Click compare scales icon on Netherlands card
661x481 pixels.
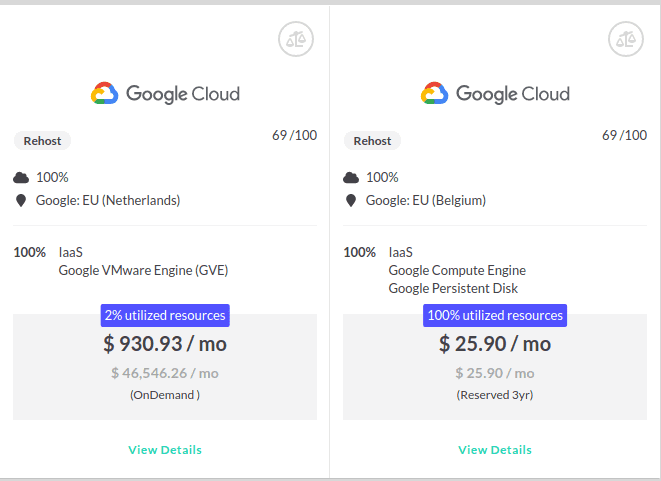(x=296, y=39)
